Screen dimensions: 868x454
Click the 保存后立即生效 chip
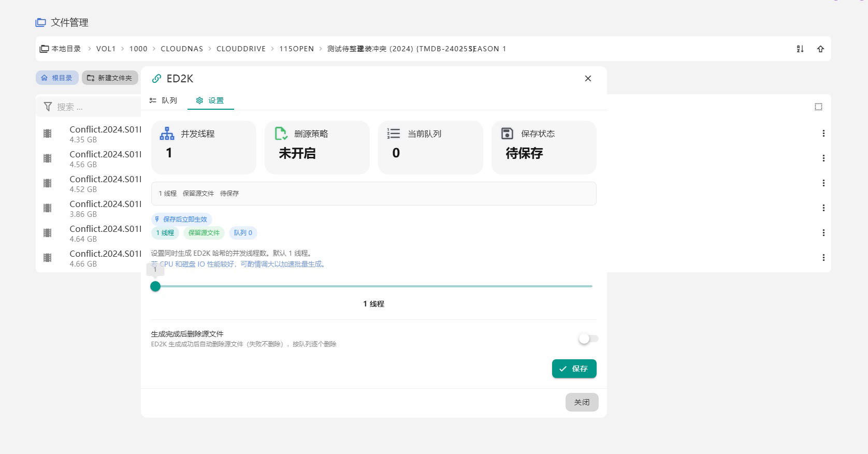coord(182,219)
